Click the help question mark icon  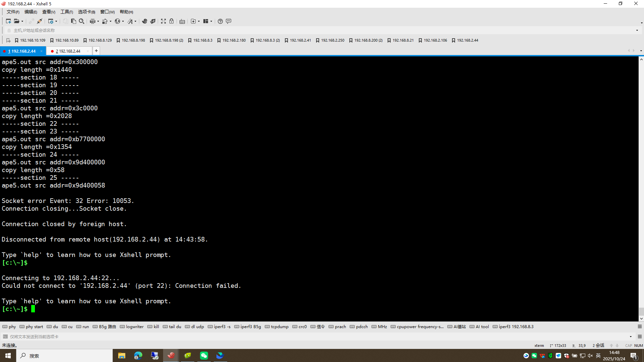pos(220,21)
